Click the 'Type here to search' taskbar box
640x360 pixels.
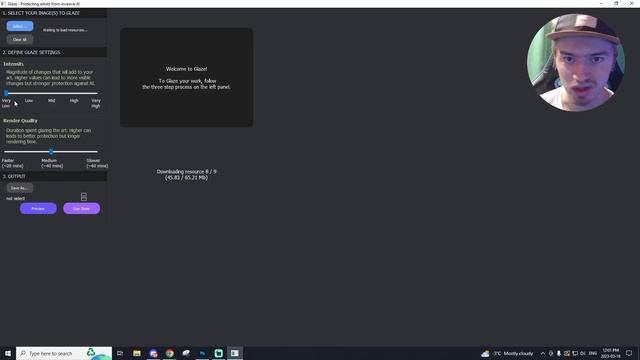pyautogui.click(x=64, y=353)
